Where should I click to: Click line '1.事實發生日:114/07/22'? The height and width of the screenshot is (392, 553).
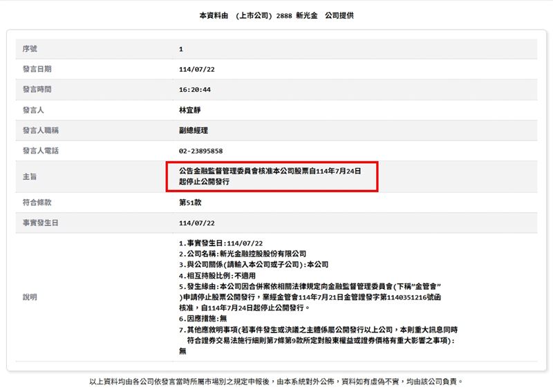[x=221, y=243]
